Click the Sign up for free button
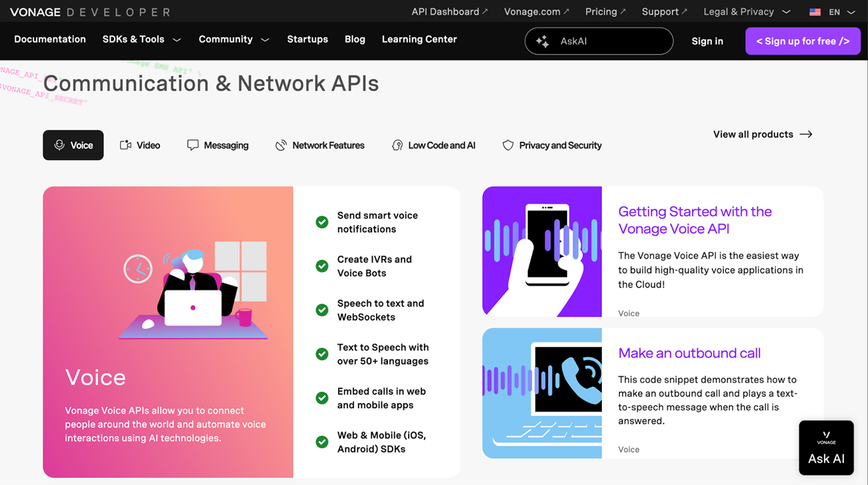868x485 pixels. [803, 41]
